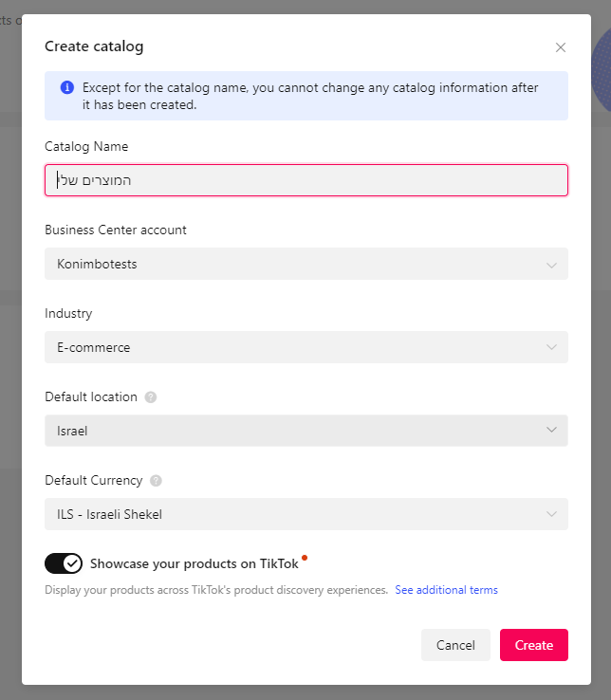Viewport: 611px width, 700px height.
Task: Click help icon beside Default Currency
Action: coord(156,481)
